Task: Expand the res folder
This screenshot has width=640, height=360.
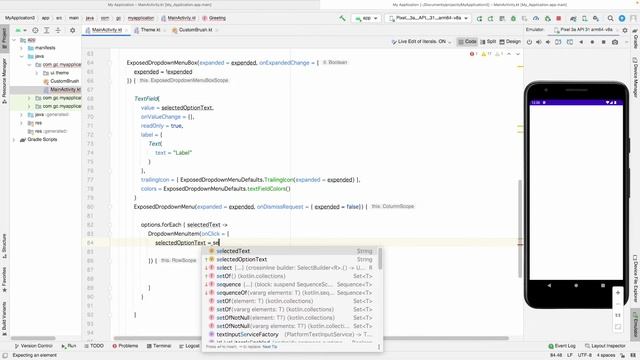Action: tap(22, 123)
